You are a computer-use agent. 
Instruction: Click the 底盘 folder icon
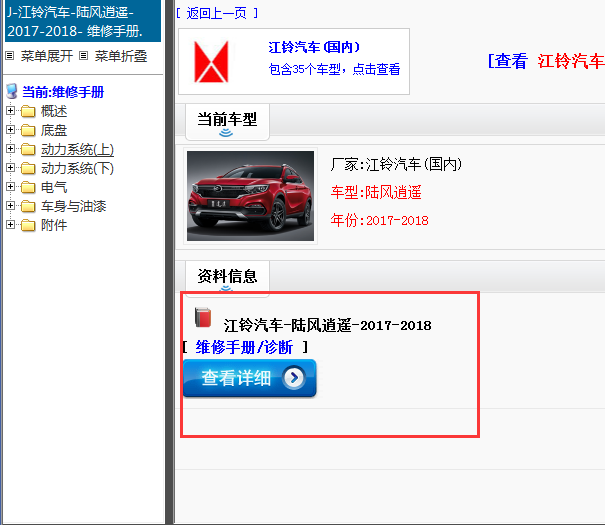click(x=28, y=130)
